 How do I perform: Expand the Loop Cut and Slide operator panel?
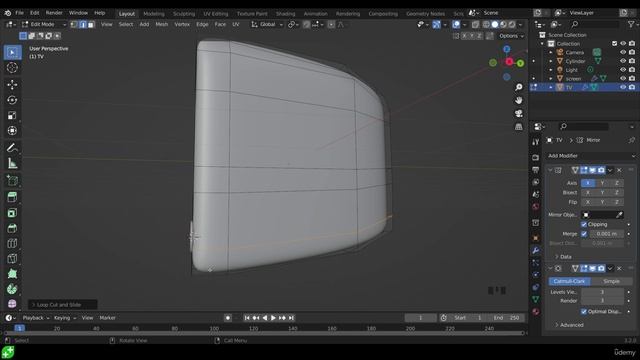[62, 304]
